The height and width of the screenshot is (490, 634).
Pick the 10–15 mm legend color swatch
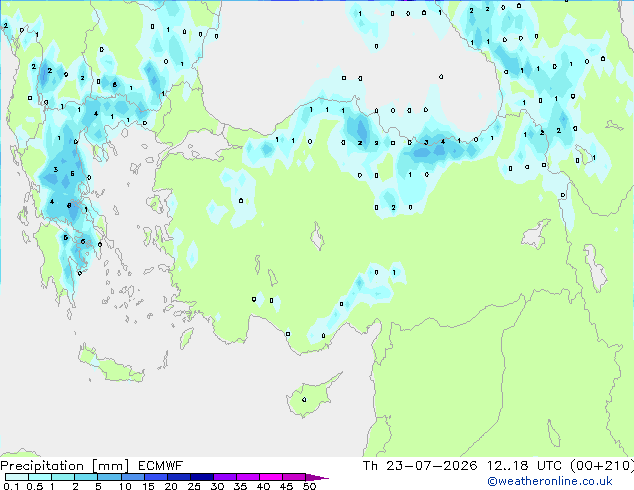[132, 477]
